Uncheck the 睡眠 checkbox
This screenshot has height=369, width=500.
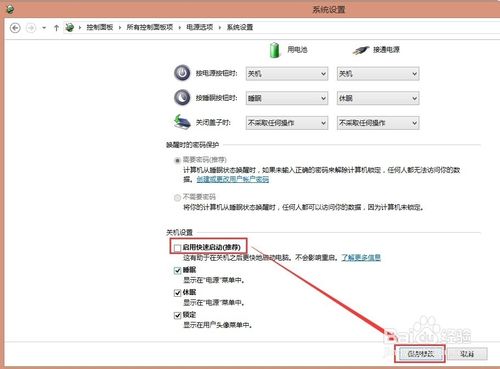[177, 270]
